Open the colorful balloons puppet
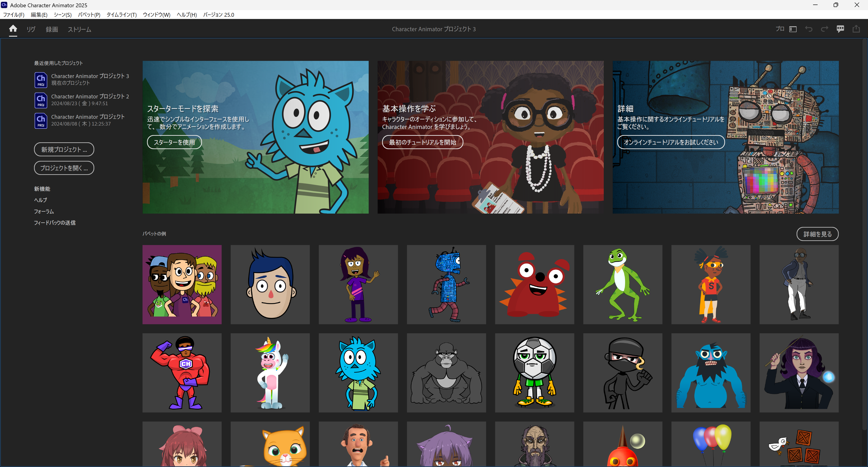This screenshot has width=868, height=467. (x=711, y=444)
